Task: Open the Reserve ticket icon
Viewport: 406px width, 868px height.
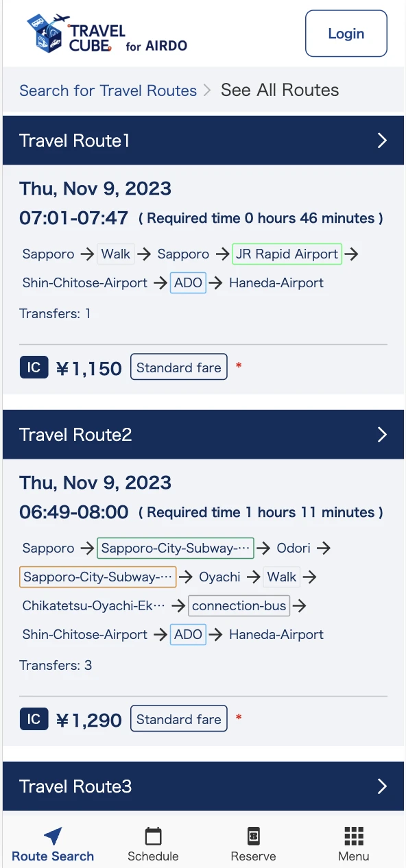Action: click(253, 836)
